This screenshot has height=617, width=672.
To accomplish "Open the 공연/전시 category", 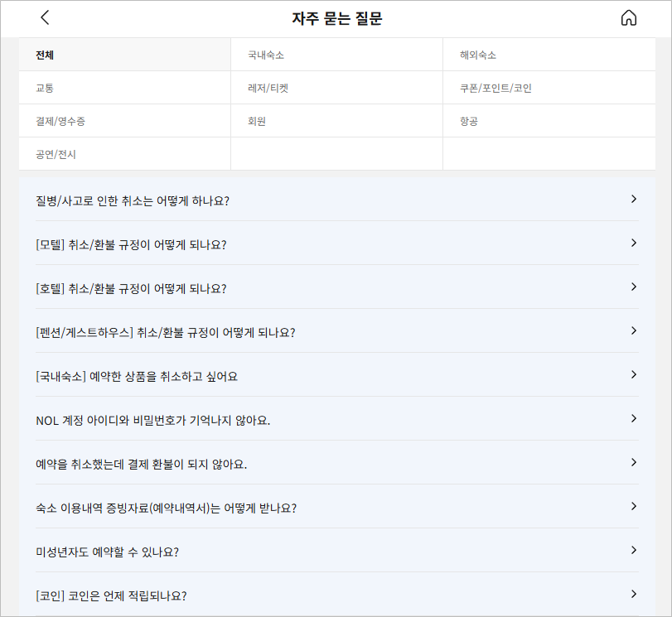I will [x=124, y=156].
